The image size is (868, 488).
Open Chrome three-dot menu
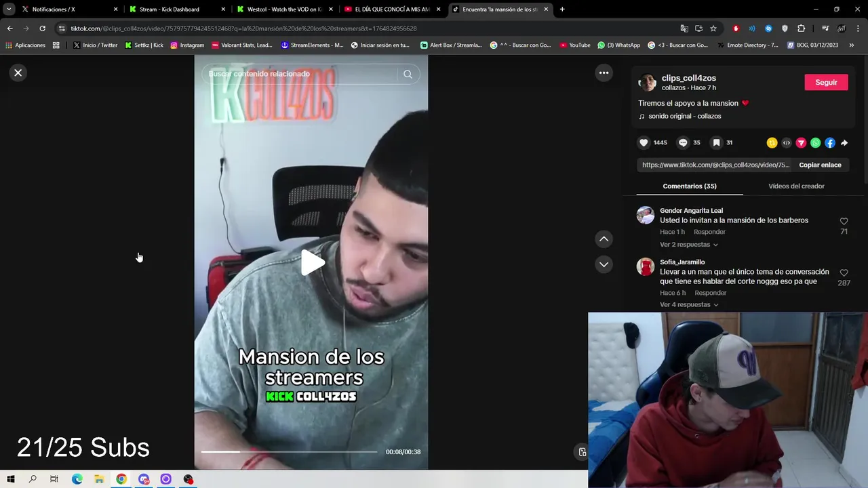[858, 28]
